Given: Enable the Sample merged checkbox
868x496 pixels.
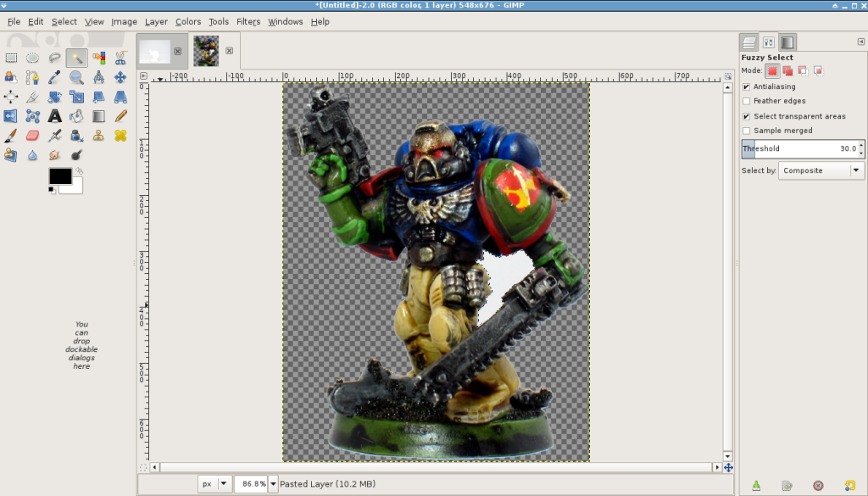Looking at the screenshot, I should point(746,131).
